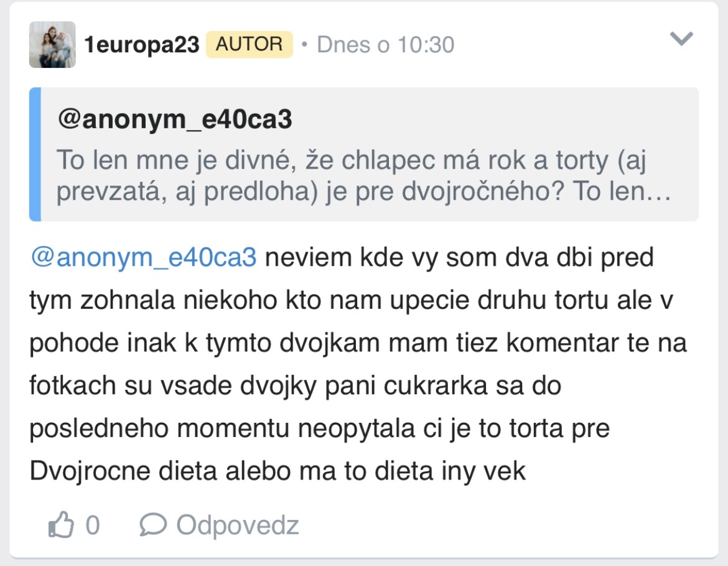
Task: Click the comment line starting "pohode inak"
Action: tap(358, 343)
